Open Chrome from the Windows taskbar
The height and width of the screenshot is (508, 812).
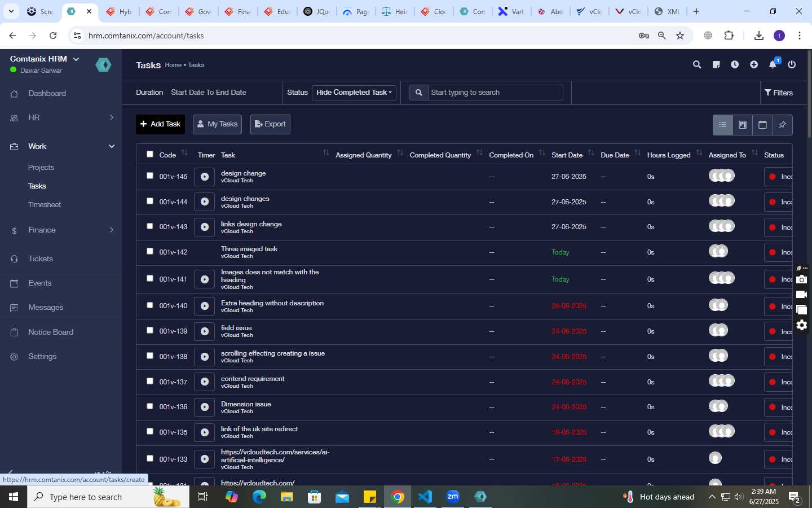coord(398,497)
